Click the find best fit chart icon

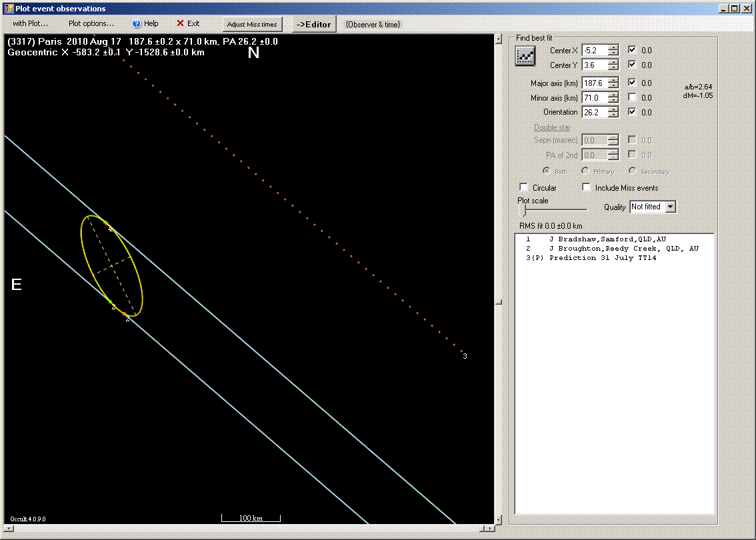tap(525, 56)
